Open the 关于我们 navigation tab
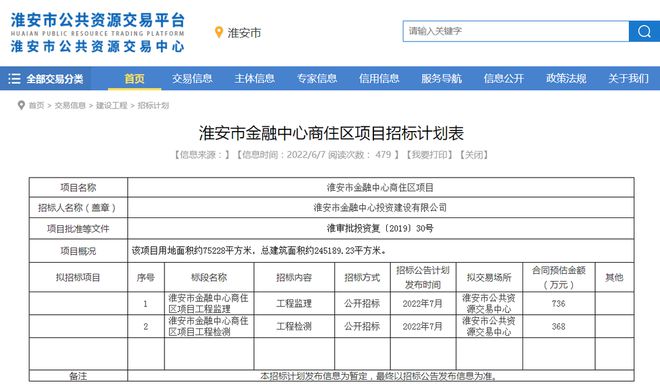The image size is (660, 392). (x=628, y=78)
